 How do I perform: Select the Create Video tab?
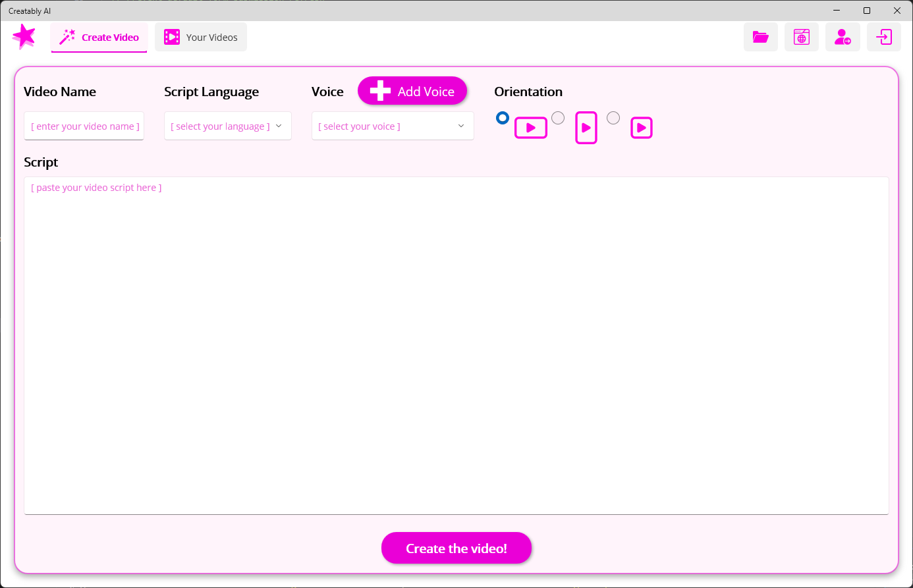tap(99, 37)
